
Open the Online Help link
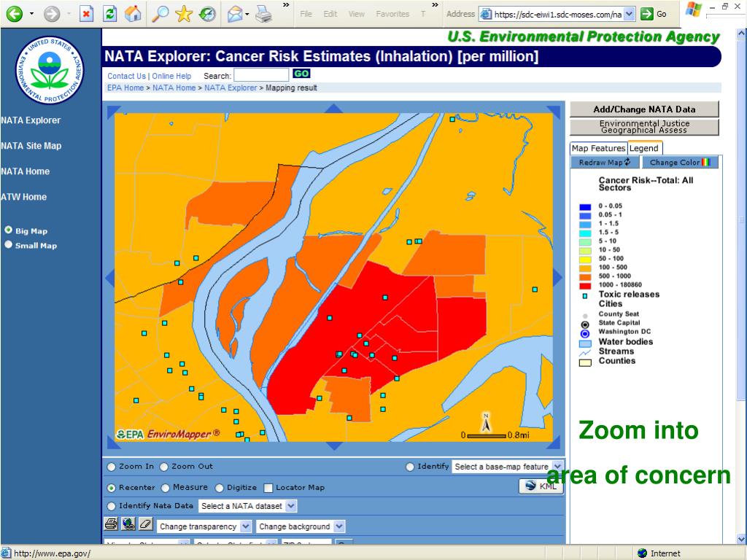[171, 76]
